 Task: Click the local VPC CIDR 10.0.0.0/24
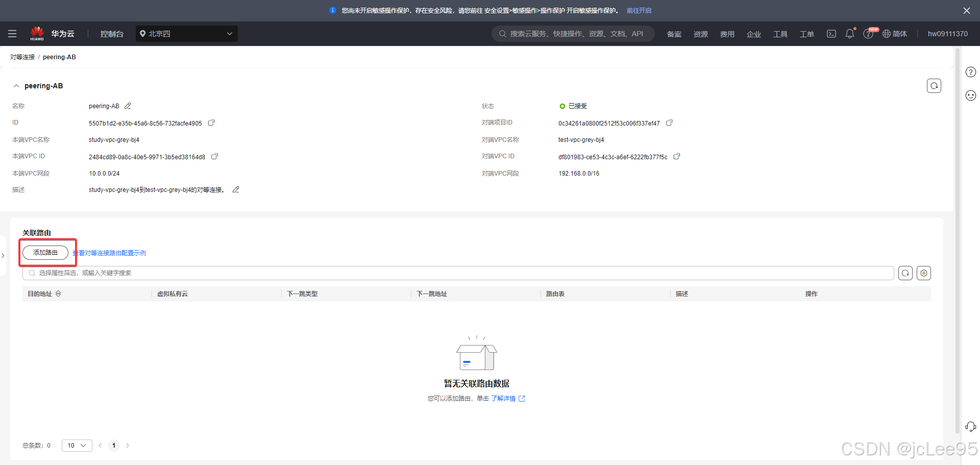104,174
